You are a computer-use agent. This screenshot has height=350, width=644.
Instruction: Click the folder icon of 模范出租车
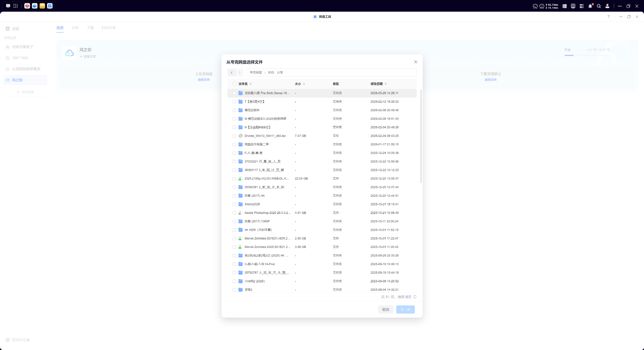pyautogui.click(x=240, y=110)
